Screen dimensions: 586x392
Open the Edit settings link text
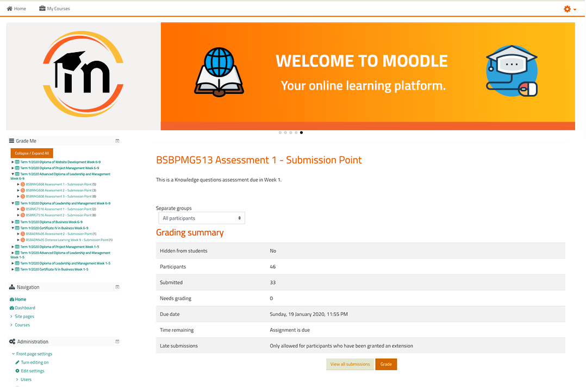coord(33,371)
